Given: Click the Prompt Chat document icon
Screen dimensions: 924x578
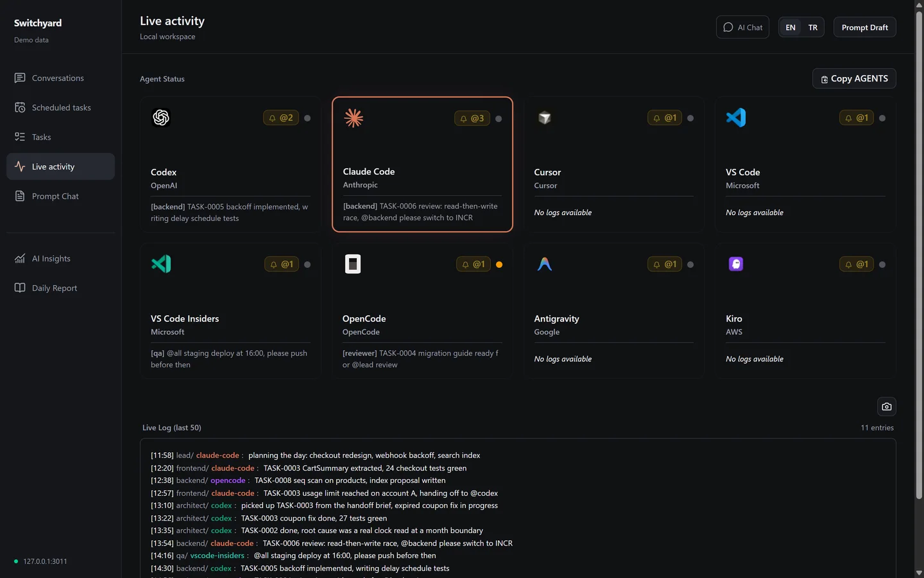Looking at the screenshot, I should point(20,196).
